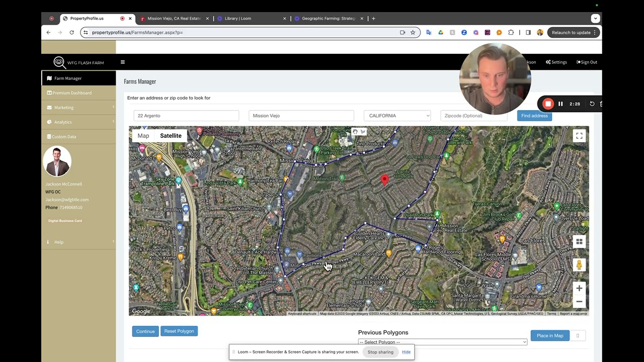Select the polygon drawing tool on map
644x362 pixels.
(363, 132)
